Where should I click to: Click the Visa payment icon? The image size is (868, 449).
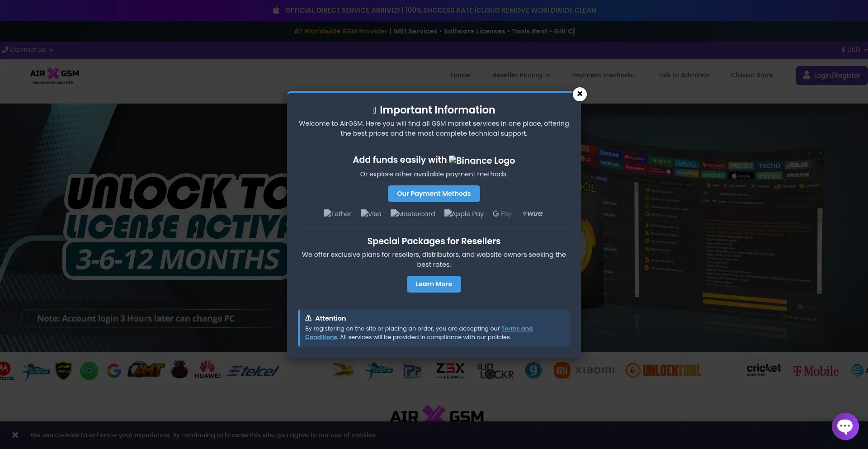click(x=371, y=214)
